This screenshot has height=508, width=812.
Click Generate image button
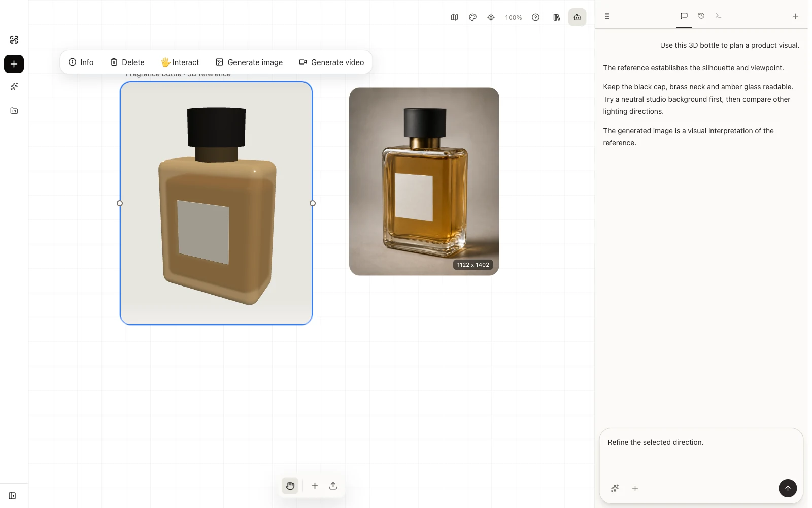coord(249,62)
